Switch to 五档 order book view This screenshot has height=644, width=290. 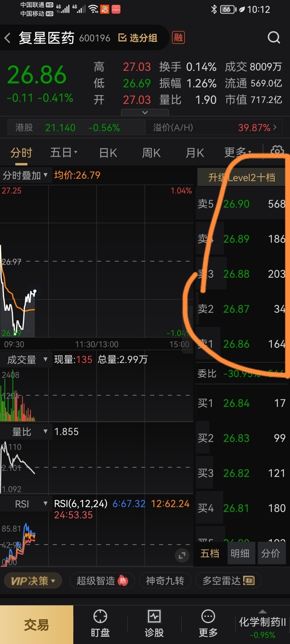[x=210, y=553]
